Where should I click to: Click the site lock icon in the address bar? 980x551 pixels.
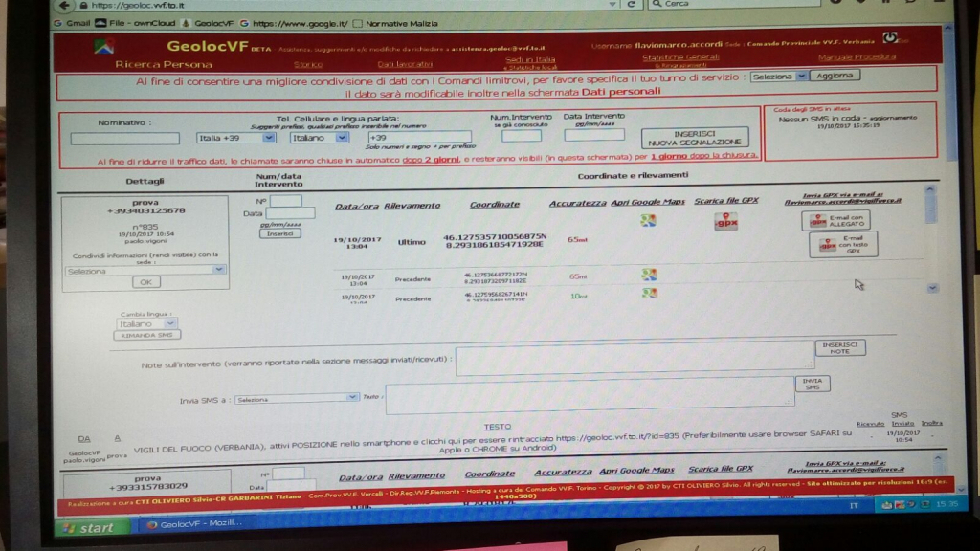(84, 5)
